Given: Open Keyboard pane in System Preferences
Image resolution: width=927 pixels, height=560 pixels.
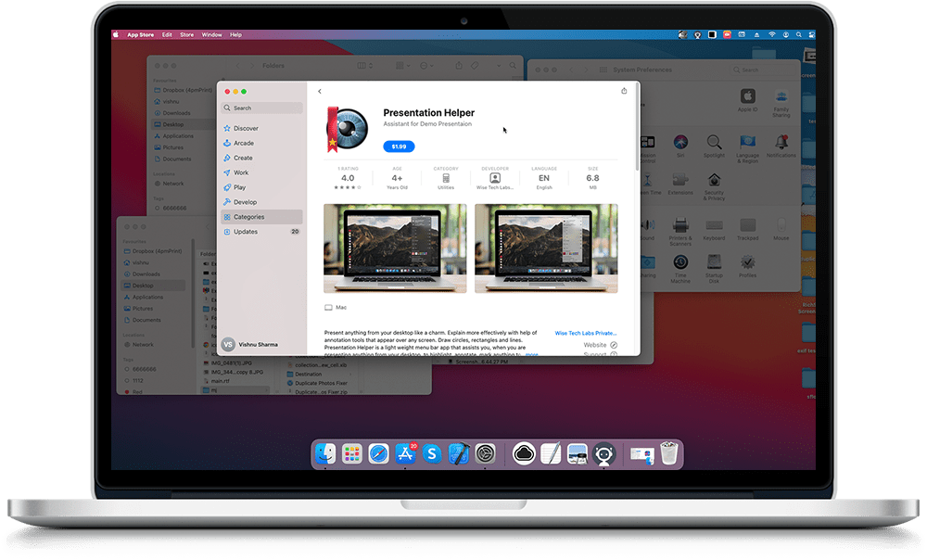Looking at the screenshot, I should tap(714, 228).
